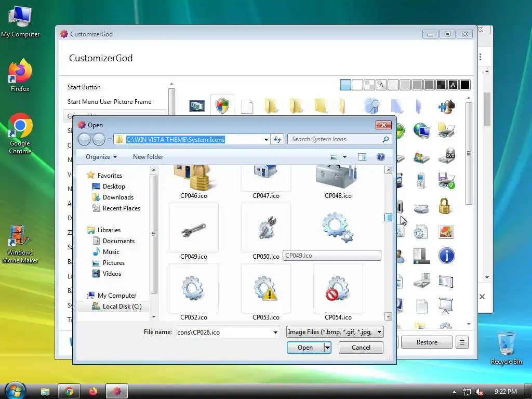532x399 pixels.
Task: Click the Windows Start orb
Action: click(15, 390)
